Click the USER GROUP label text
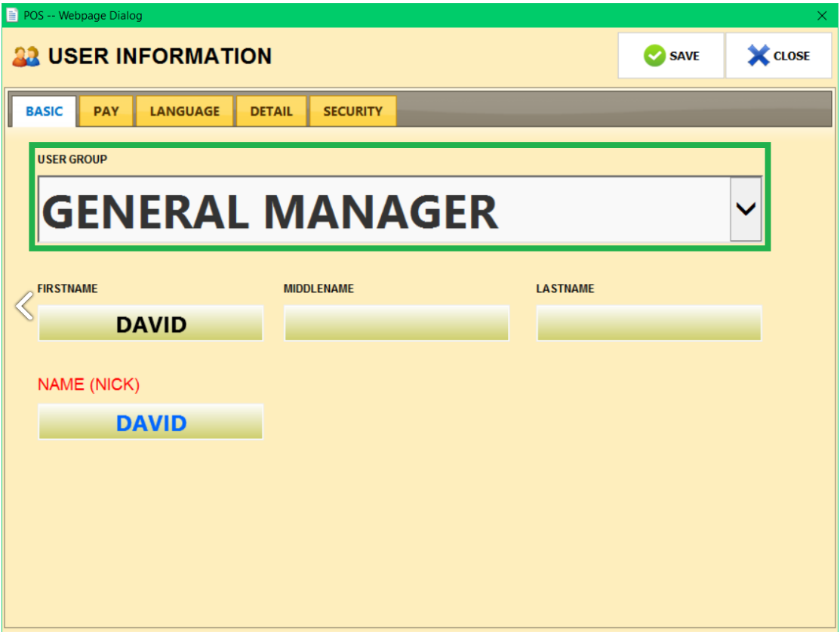Screen dimensions: 840x635 click(72, 159)
